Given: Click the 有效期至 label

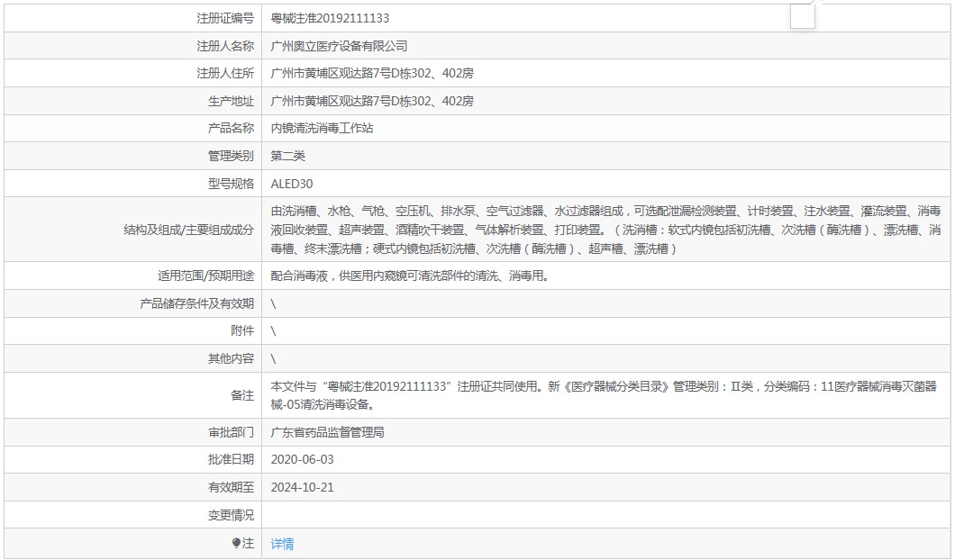Looking at the screenshot, I should (231, 487).
